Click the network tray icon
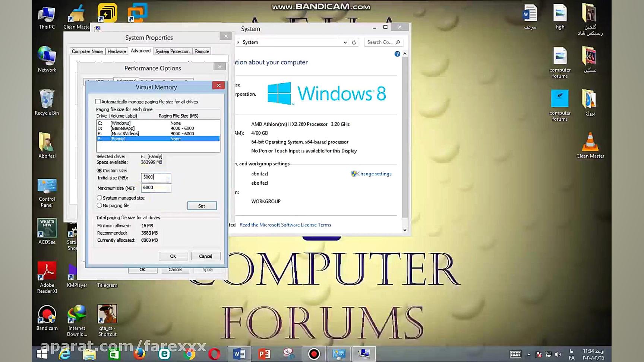The width and height of the screenshot is (644, 362). pyautogui.click(x=548, y=355)
